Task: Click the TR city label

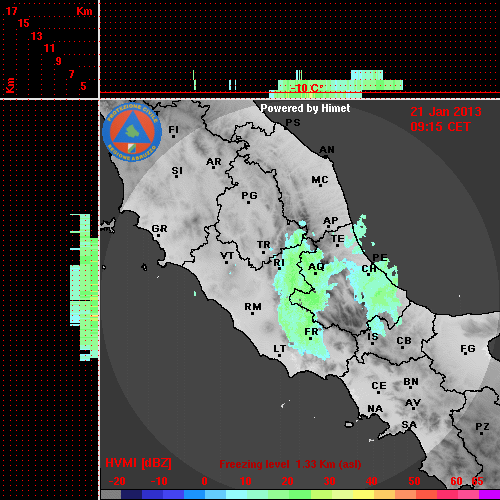Action: coord(264,245)
